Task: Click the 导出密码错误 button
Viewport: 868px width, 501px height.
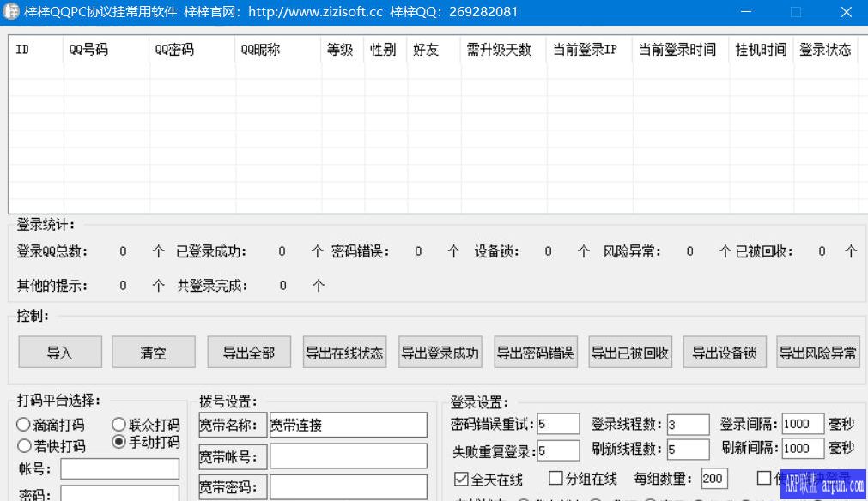Action: [x=535, y=353]
